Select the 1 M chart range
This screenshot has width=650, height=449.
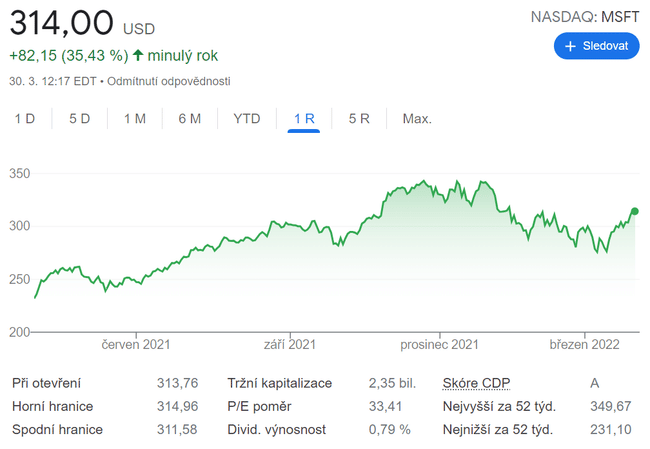coord(135,119)
